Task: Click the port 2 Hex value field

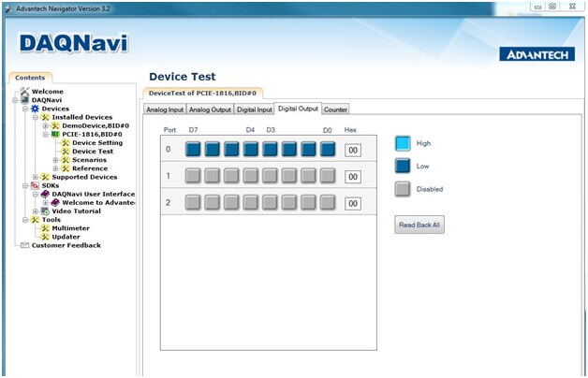Action: tap(353, 203)
